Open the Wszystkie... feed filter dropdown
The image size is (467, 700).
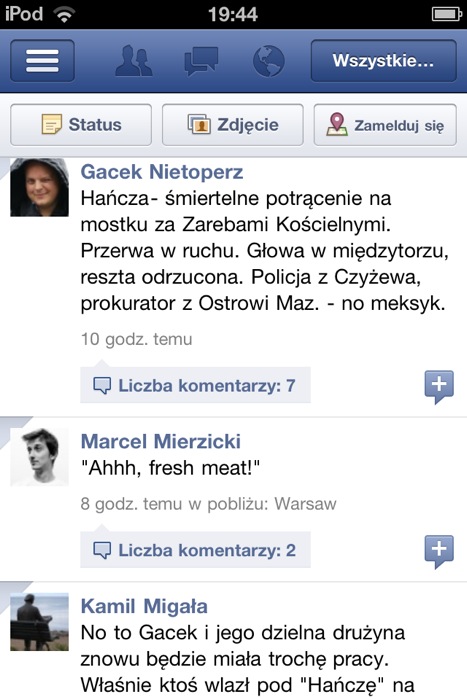tap(384, 61)
